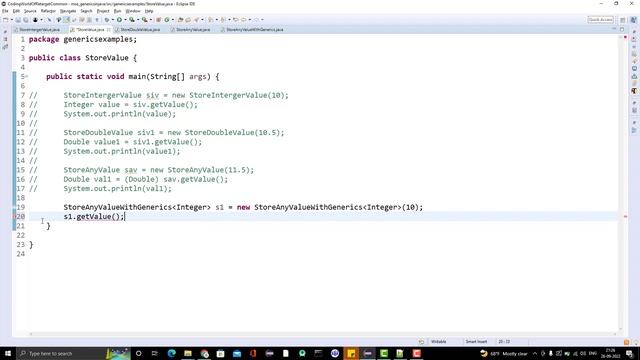Open the Refactor menu

48,11
